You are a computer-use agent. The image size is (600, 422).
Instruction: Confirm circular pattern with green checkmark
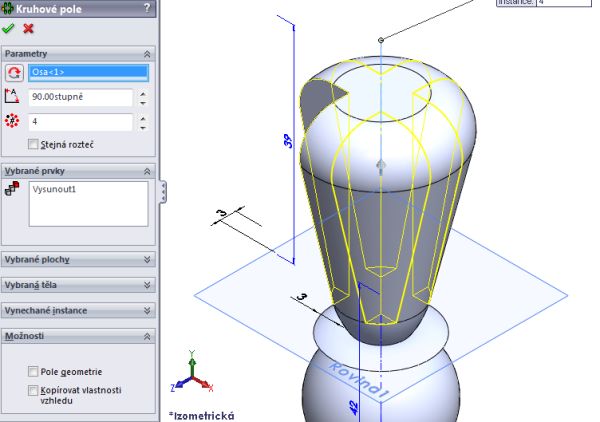[9, 28]
